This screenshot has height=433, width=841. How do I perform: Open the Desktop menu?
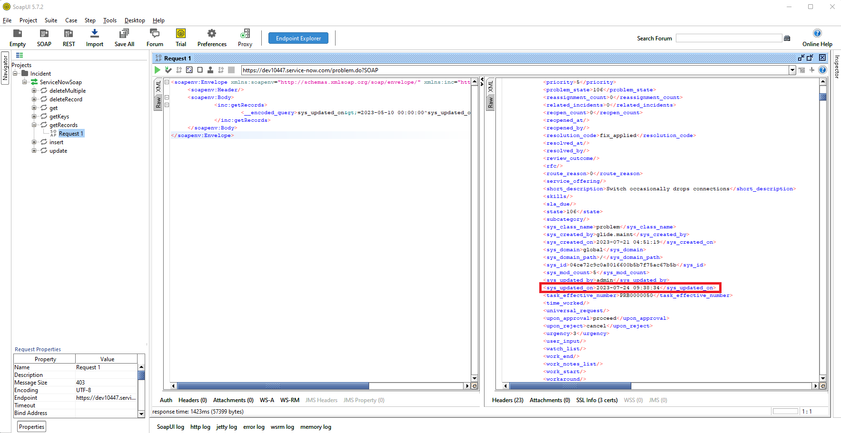pos(135,20)
